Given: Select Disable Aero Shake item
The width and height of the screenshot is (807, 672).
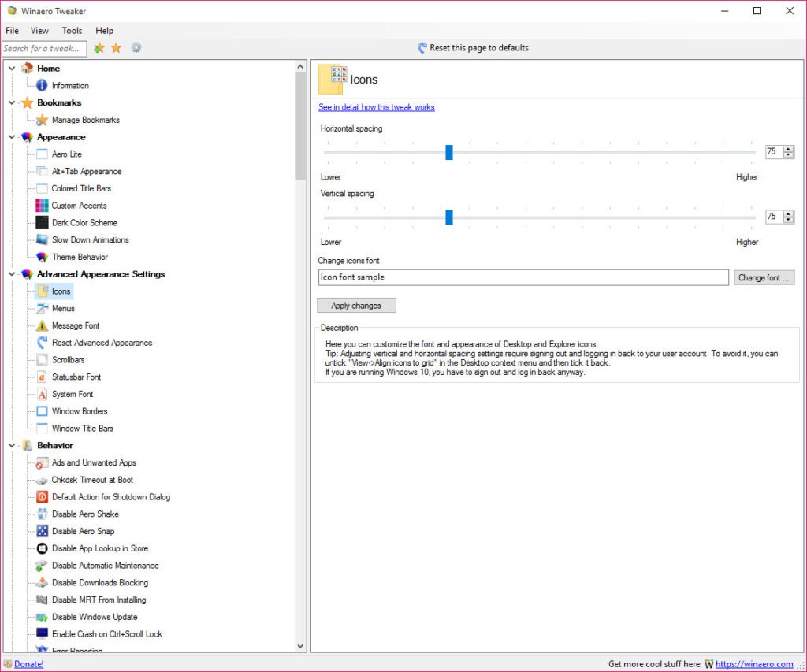Looking at the screenshot, I should click(x=85, y=514).
